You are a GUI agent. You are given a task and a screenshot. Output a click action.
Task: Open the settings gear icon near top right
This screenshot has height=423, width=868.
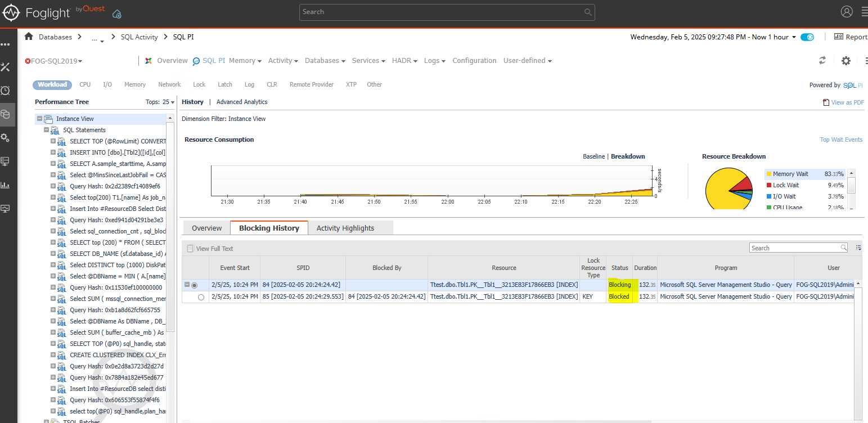tap(846, 61)
